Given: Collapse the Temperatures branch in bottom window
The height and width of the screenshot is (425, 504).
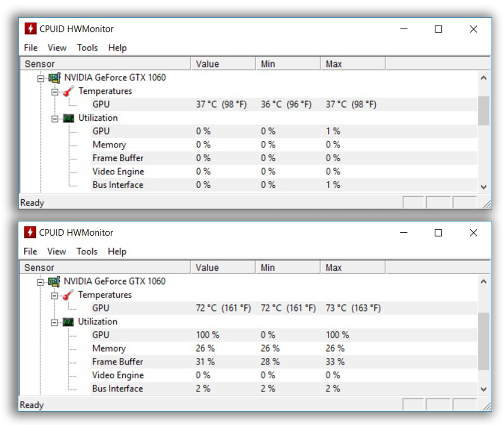Looking at the screenshot, I should (54, 295).
